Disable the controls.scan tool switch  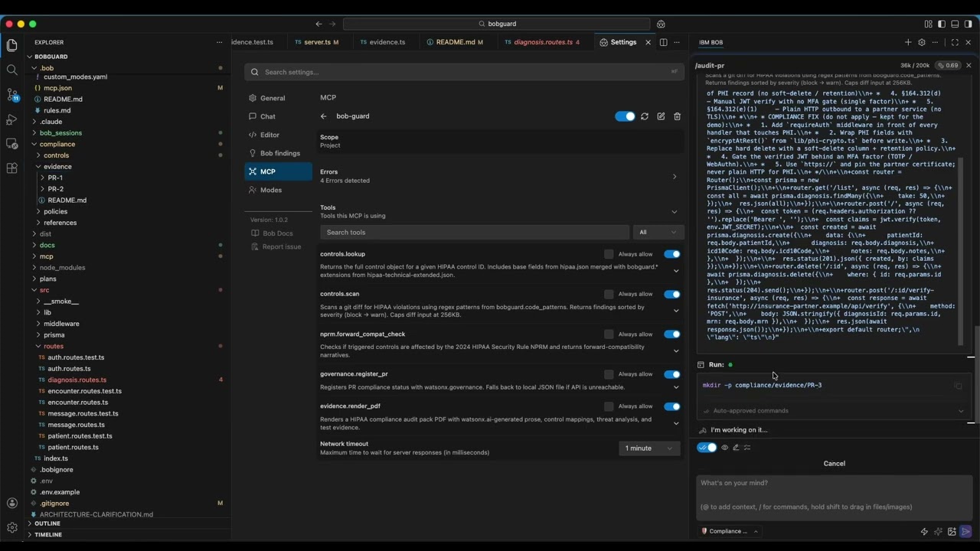pos(671,294)
